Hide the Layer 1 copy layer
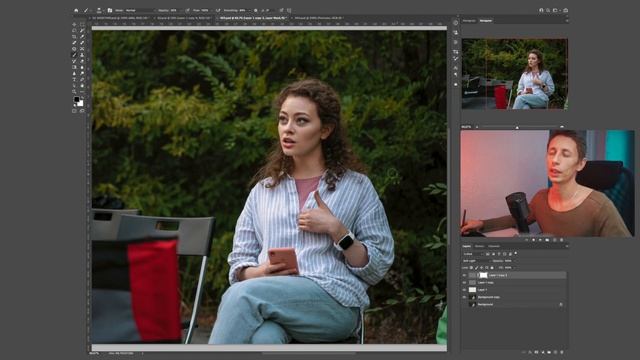The width and height of the screenshot is (640, 360). pyautogui.click(x=464, y=282)
